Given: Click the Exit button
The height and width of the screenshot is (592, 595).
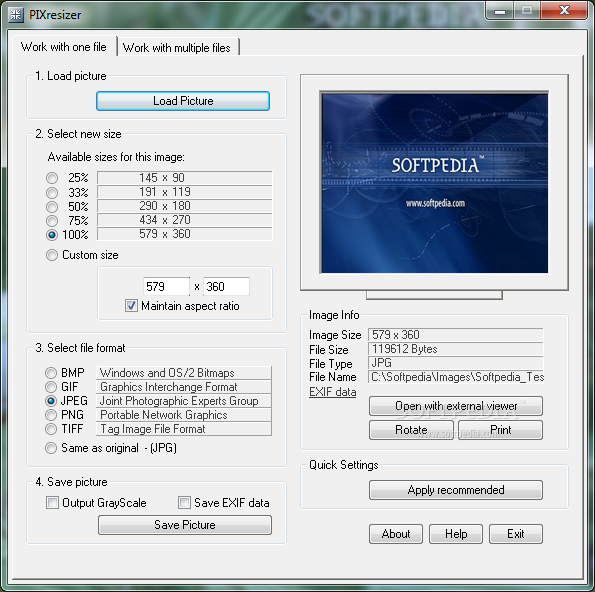Looking at the screenshot, I should (516, 534).
